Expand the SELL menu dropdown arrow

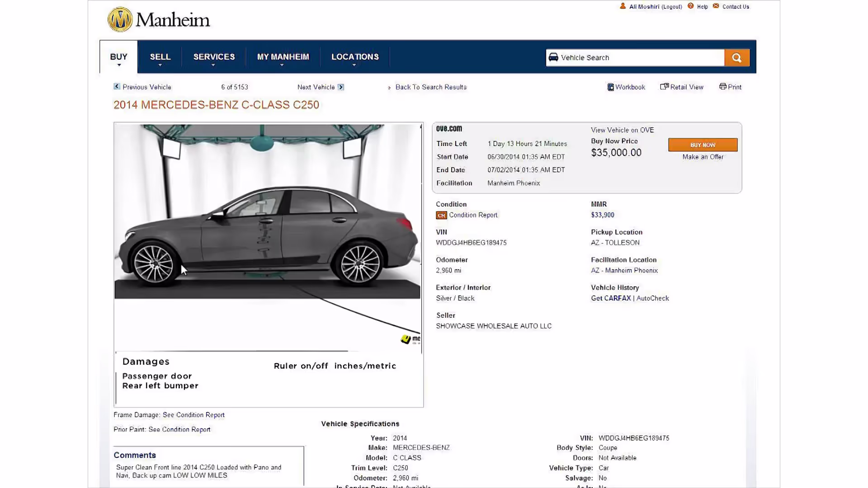160,66
